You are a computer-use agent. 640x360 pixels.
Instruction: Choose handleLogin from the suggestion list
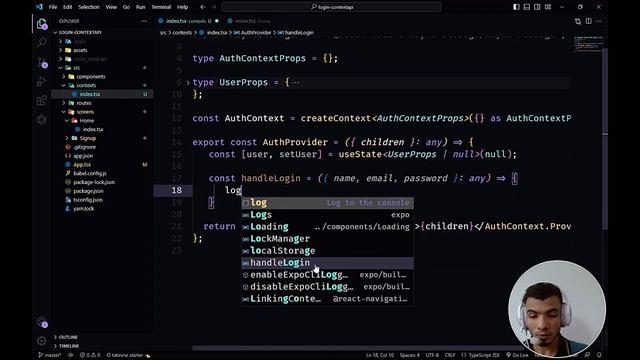click(327, 263)
